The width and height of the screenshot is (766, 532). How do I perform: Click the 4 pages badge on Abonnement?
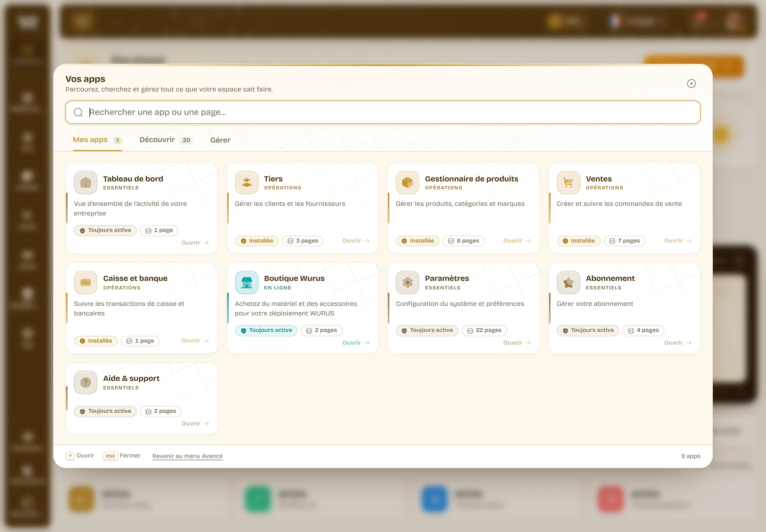click(x=643, y=330)
